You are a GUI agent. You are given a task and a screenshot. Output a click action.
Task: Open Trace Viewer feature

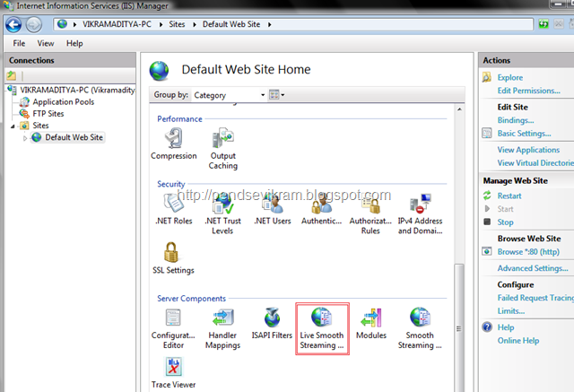pyautogui.click(x=173, y=373)
